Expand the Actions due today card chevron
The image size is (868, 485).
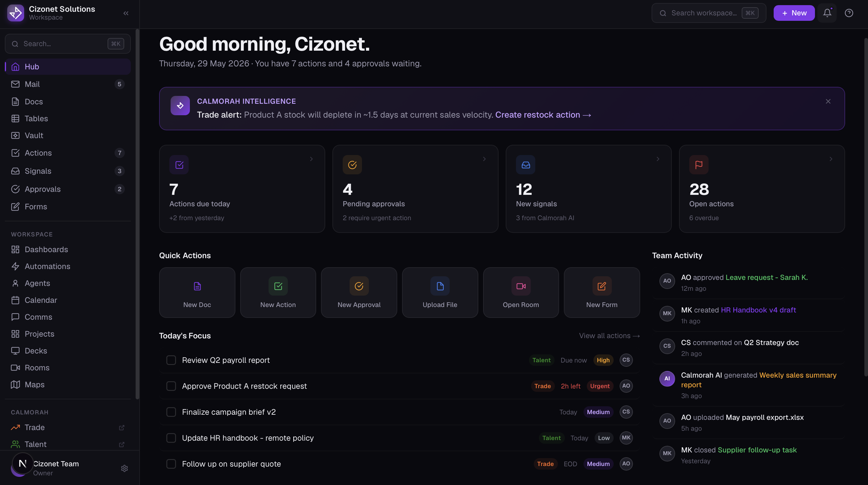point(311,159)
